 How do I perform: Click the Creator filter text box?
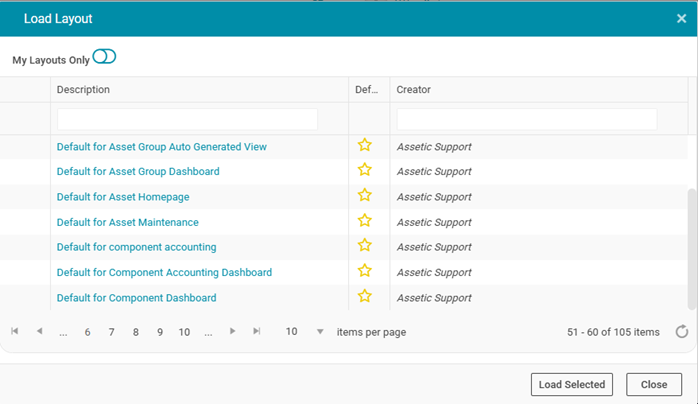click(x=526, y=119)
